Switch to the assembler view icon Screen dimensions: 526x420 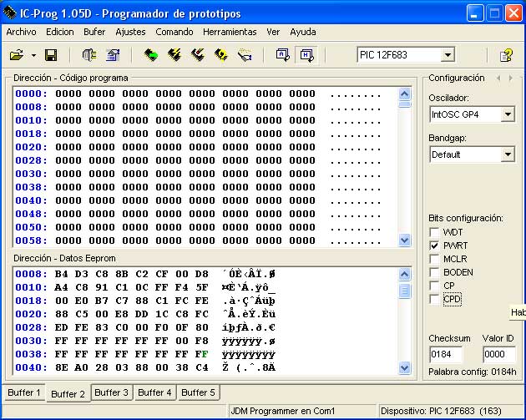click(282, 55)
